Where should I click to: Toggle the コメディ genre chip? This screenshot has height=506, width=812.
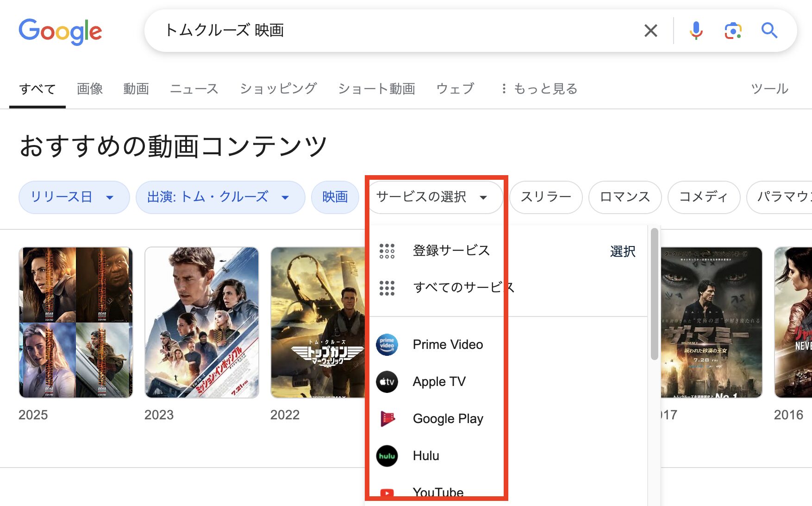coord(704,197)
